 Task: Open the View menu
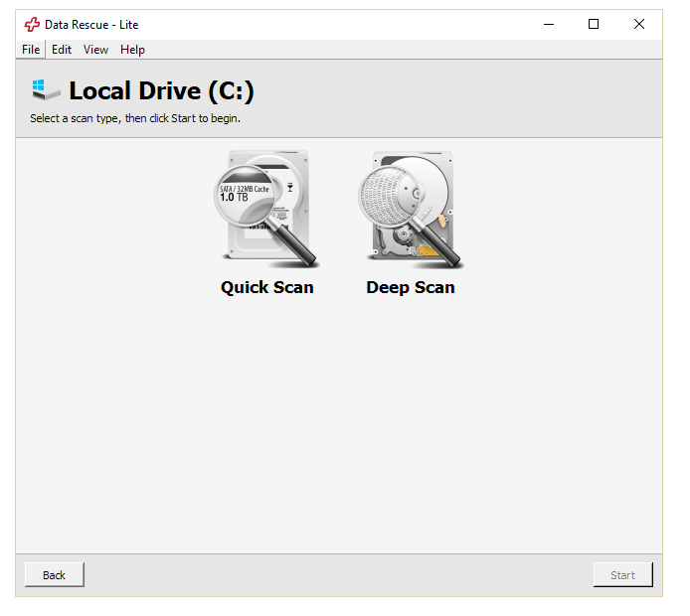tap(95, 50)
